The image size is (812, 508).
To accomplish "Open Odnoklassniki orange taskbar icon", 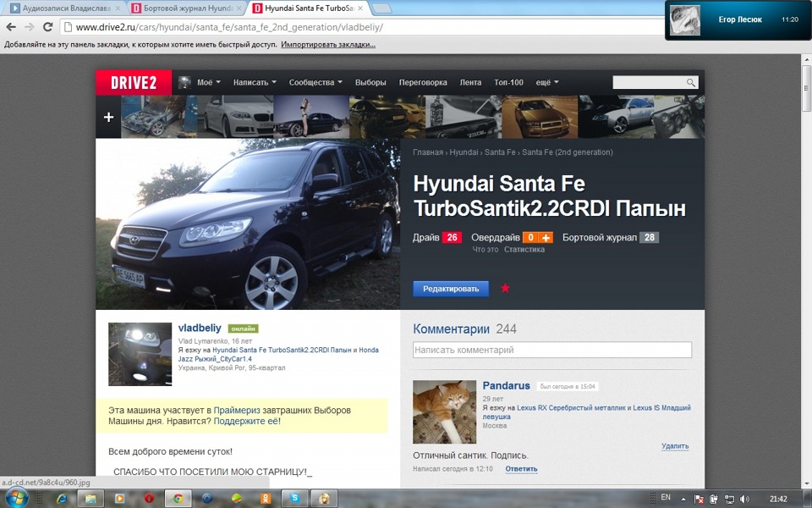I will click(265, 499).
